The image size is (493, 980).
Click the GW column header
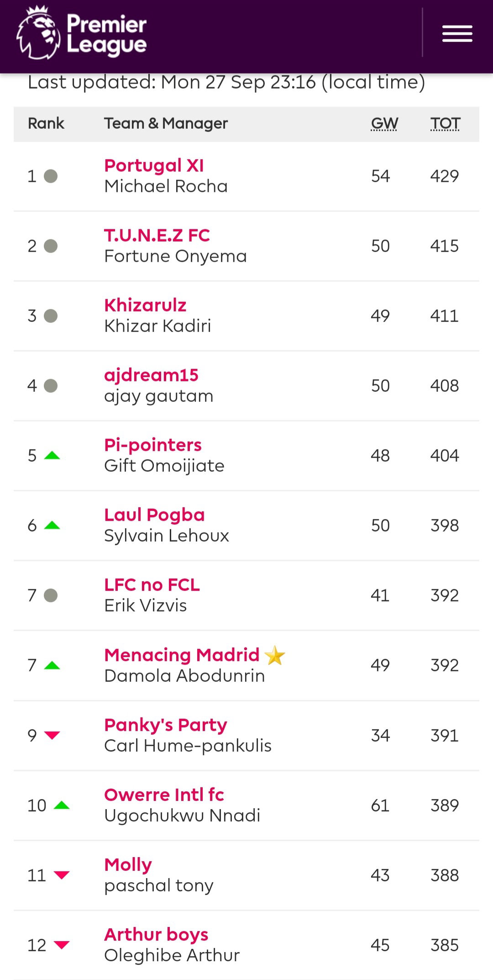click(x=384, y=123)
